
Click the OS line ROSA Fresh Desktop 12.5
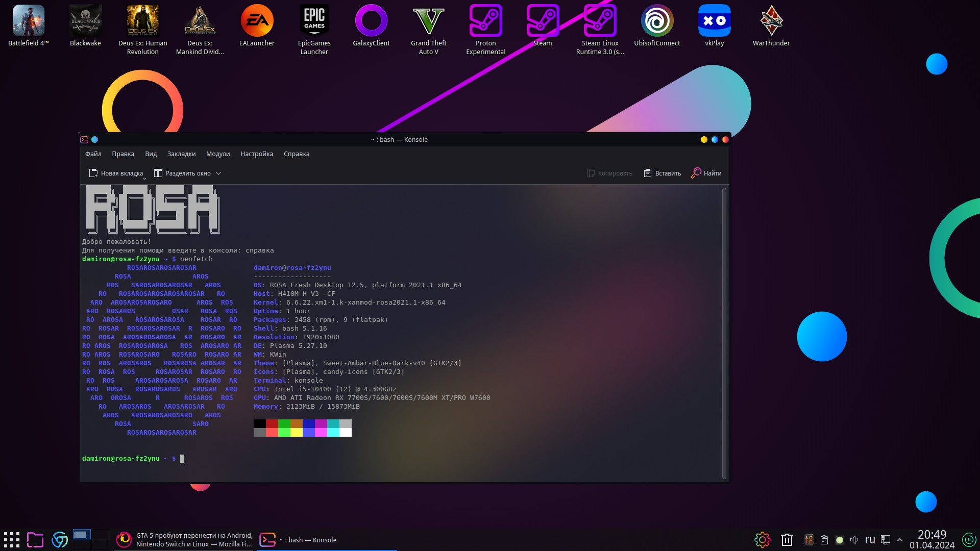[x=358, y=285]
